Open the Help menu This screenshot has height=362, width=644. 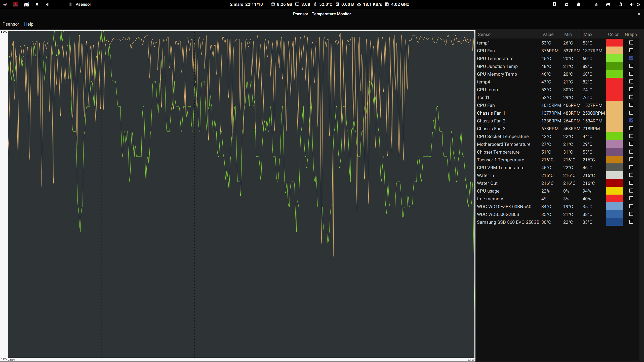29,24
